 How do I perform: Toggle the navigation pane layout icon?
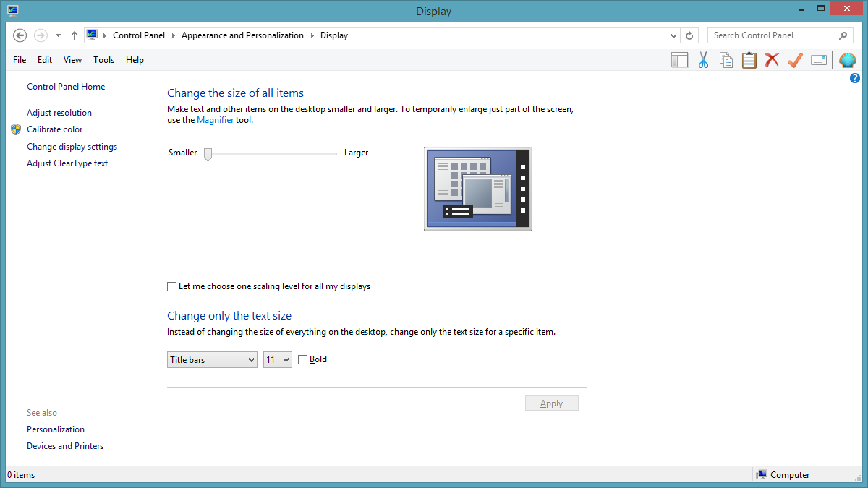[679, 60]
